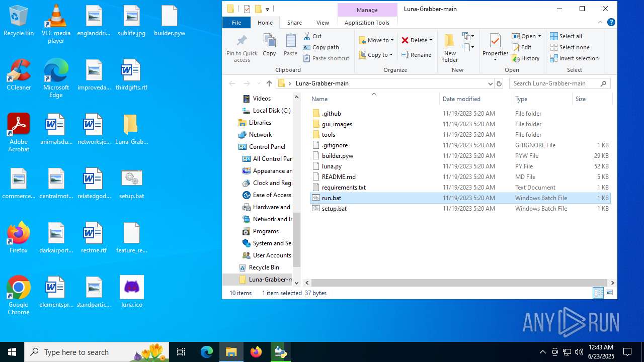644x362 pixels.
Task: Click the Rename command
Action: click(x=416, y=55)
